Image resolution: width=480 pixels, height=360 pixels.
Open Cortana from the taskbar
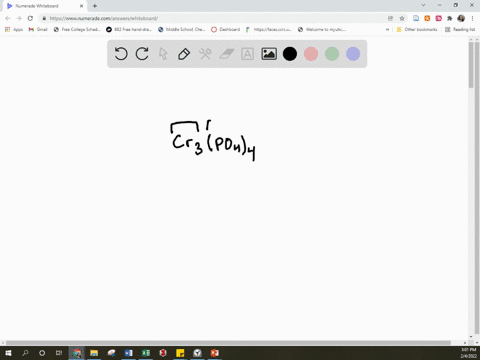coord(42,353)
